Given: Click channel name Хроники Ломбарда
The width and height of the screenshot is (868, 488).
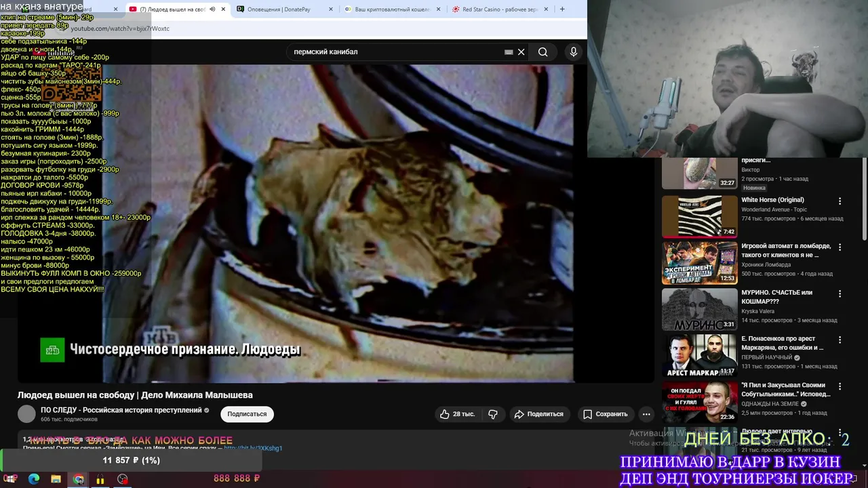Looking at the screenshot, I should [766, 264].
